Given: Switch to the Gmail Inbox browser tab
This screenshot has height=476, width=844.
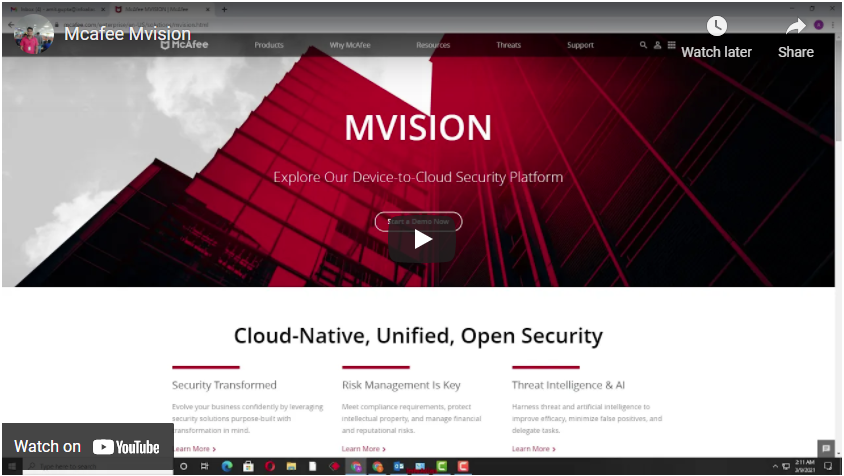Looking at the screenshot, I should [58, 9].
